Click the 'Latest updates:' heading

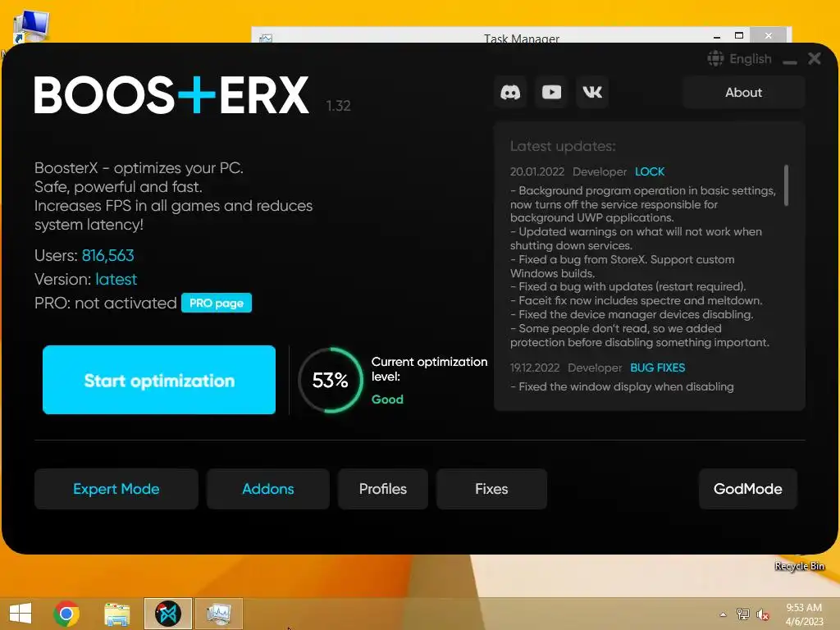[x=563, y=146]
